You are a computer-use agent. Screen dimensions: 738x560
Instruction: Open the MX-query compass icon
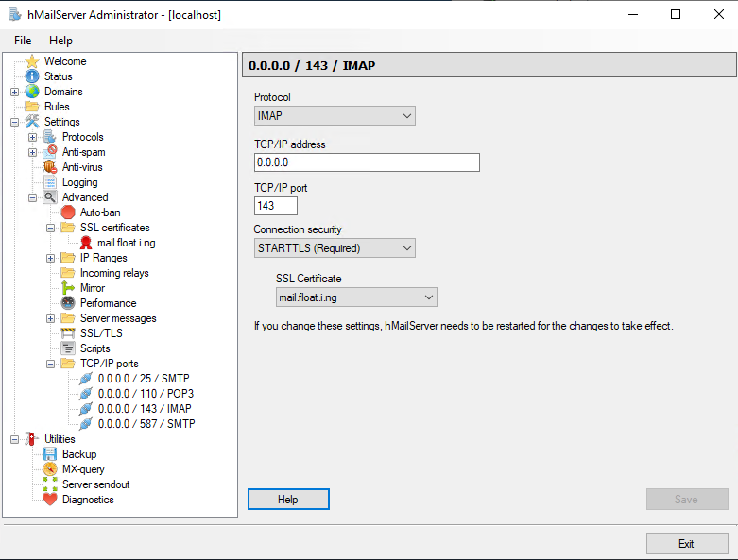tap(50, 468)
